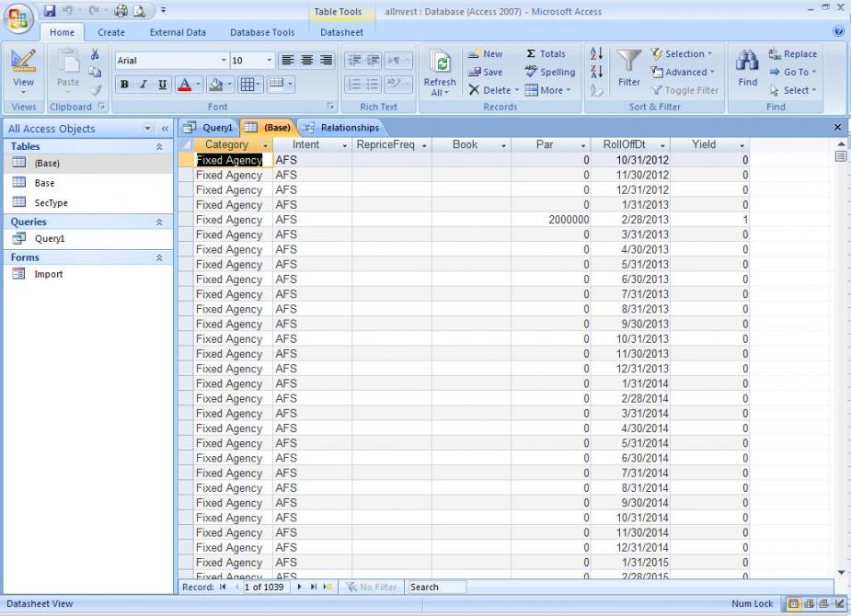Click the Search box in record navigator
851x616 pixels.
(x=436, y=587)
